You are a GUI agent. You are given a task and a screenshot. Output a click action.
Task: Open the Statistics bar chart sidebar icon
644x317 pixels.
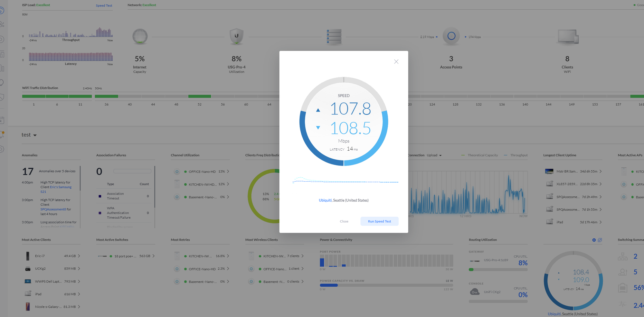coord(2,68)
